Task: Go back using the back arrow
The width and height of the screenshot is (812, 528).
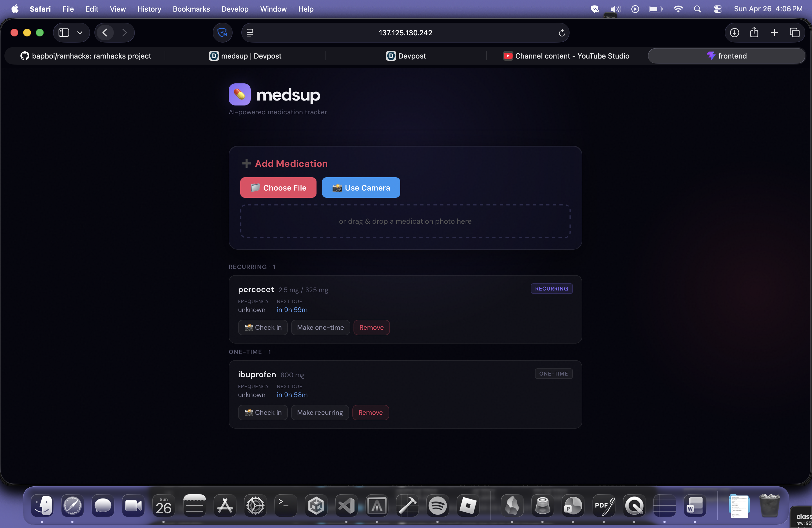Action: (105, 33)
